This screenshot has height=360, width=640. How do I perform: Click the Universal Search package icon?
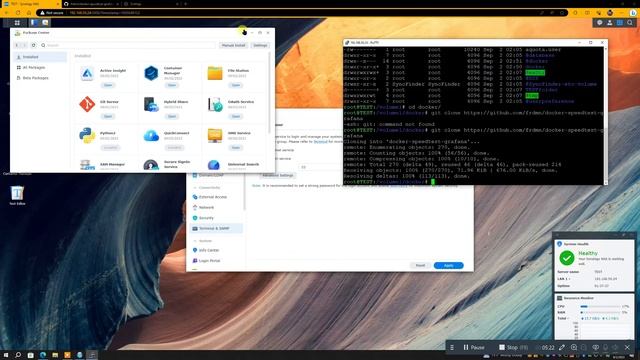click(x=214, y=165)
